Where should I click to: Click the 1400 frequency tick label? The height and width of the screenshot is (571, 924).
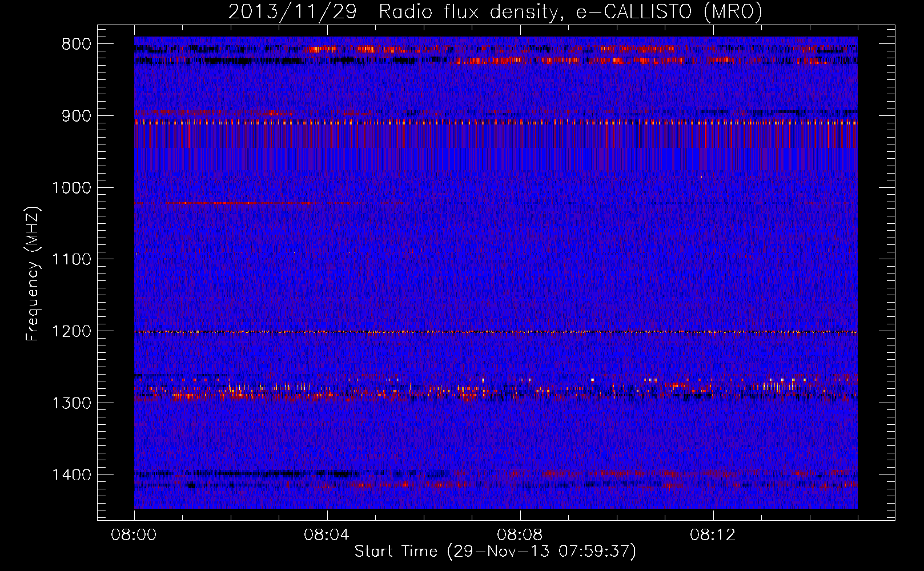click(x=71, y=475)
